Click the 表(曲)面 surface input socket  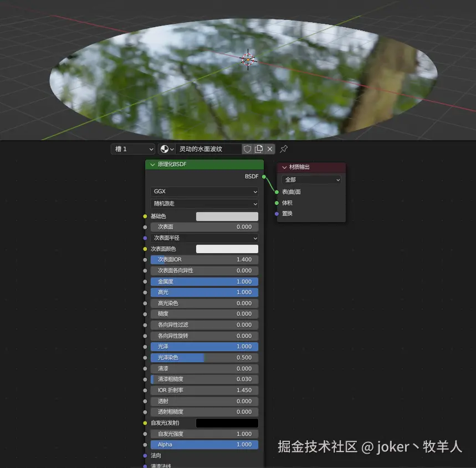pyautogui.click(x=277, y=191)
